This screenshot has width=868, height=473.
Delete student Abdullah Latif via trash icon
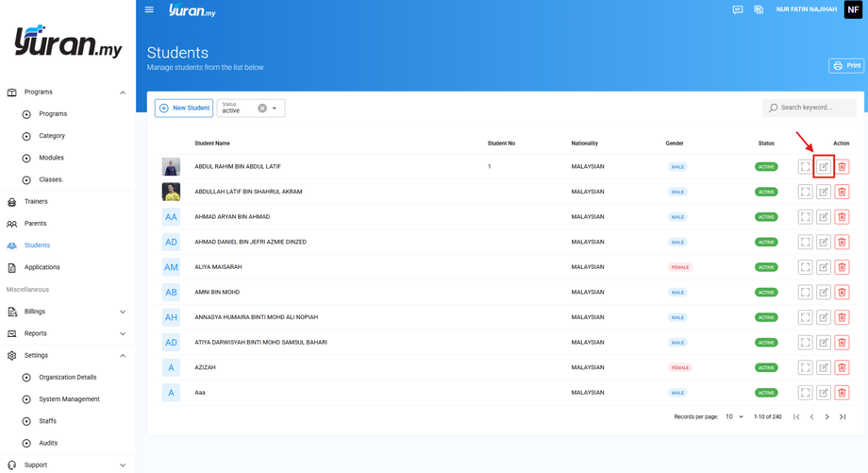click(842, 192)
